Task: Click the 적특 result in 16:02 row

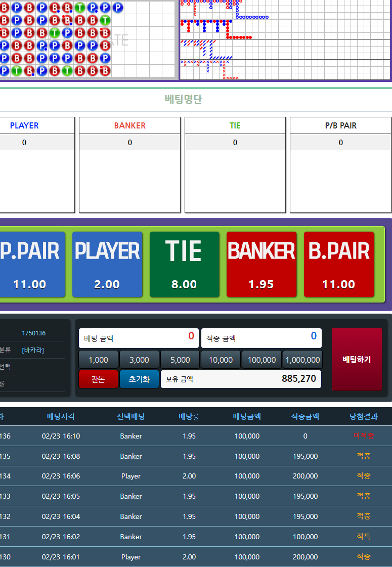Action: coord(364,537)
